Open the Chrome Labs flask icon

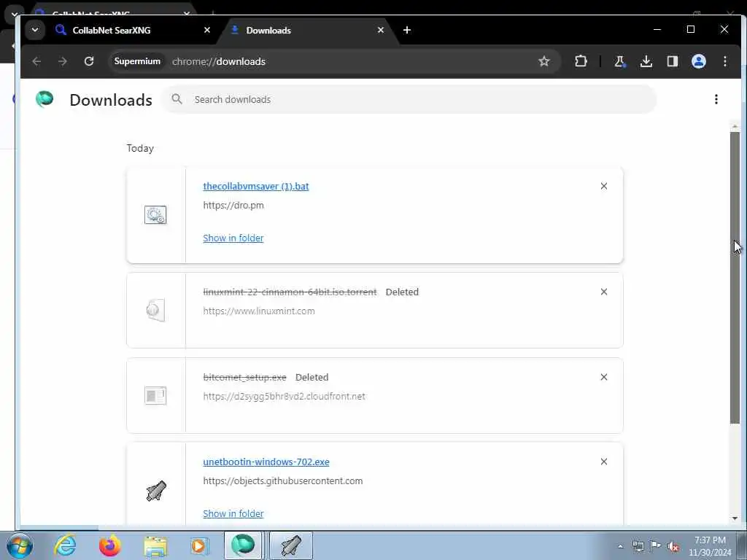620,61
